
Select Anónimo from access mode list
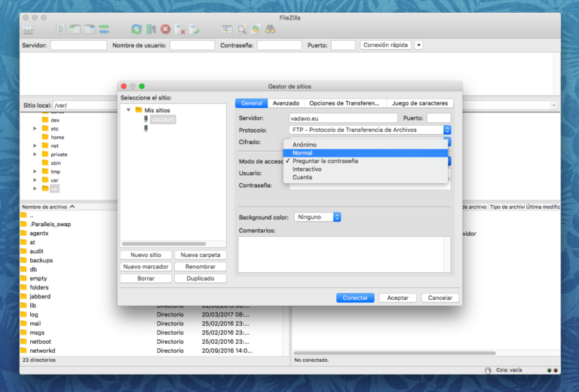pos(365,145)
